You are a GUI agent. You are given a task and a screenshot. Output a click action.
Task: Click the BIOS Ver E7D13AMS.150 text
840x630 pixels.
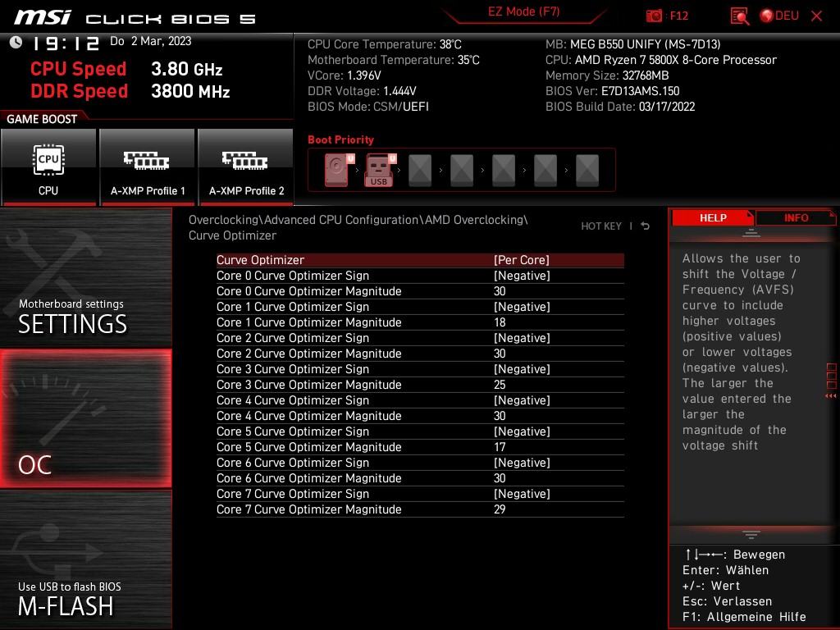pyautogui.click(x=612, y=91)
